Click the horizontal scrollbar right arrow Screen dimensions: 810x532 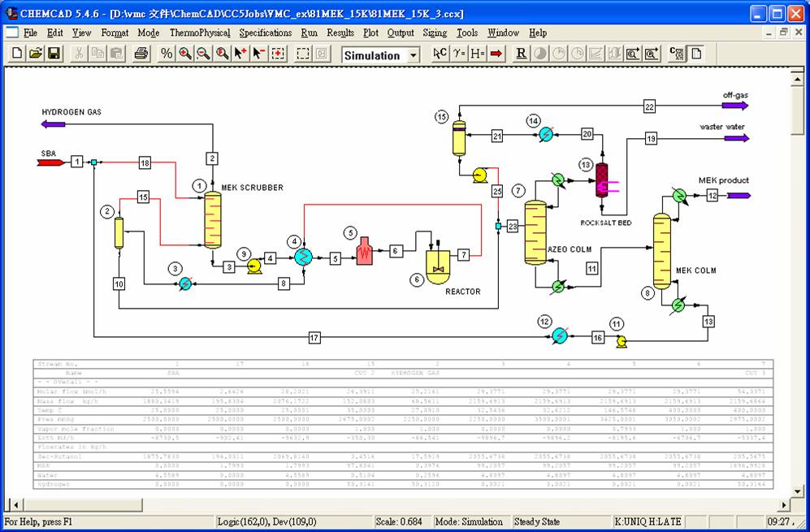pos(785,504)
